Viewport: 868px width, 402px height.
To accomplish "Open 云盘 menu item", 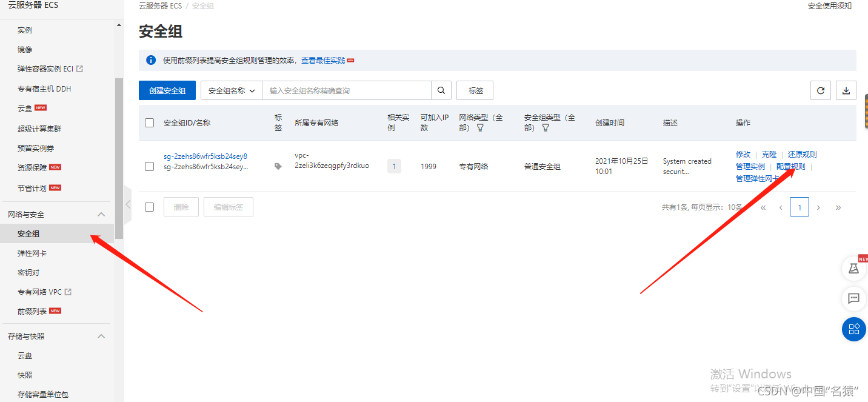I will 25,355.
